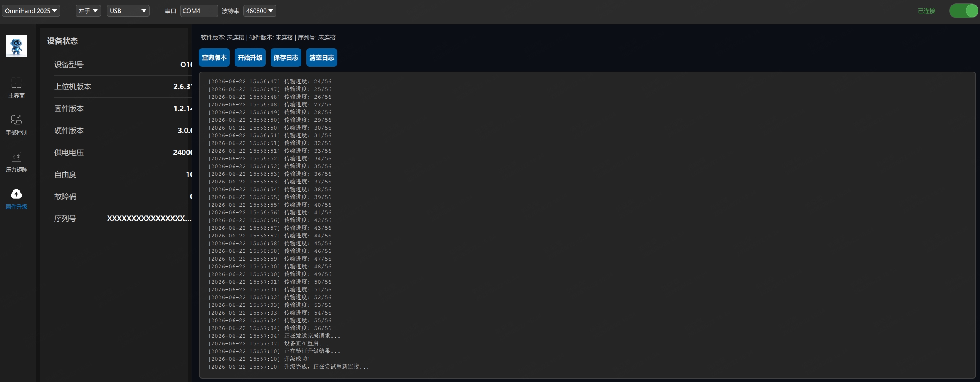The height and width of the screenshot is (382, 980).
Task: Toggle the 已连接 connection switch off
Action: coord(963,11)
